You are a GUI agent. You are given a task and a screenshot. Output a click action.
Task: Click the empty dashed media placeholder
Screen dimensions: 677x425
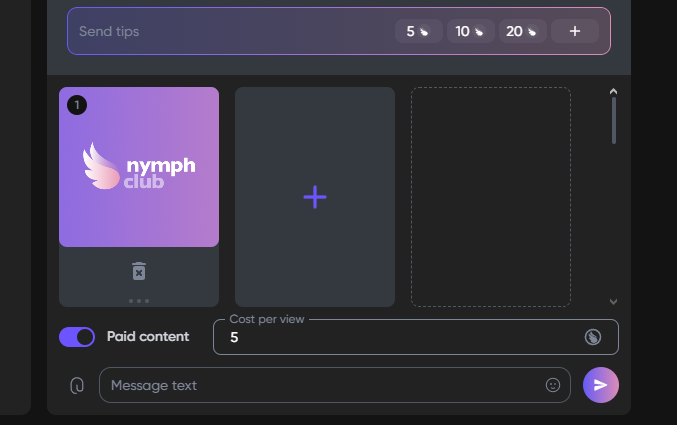[491, 197]
